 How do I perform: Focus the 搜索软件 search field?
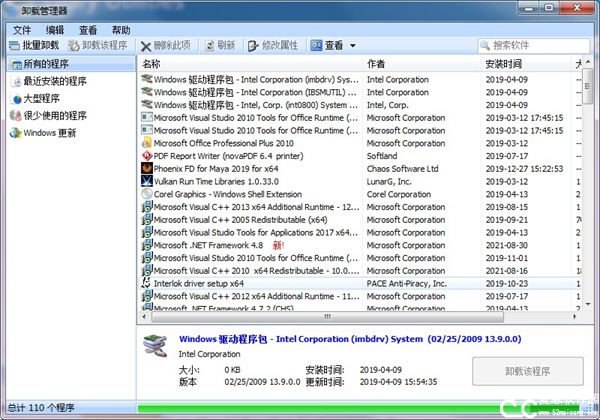533,46
